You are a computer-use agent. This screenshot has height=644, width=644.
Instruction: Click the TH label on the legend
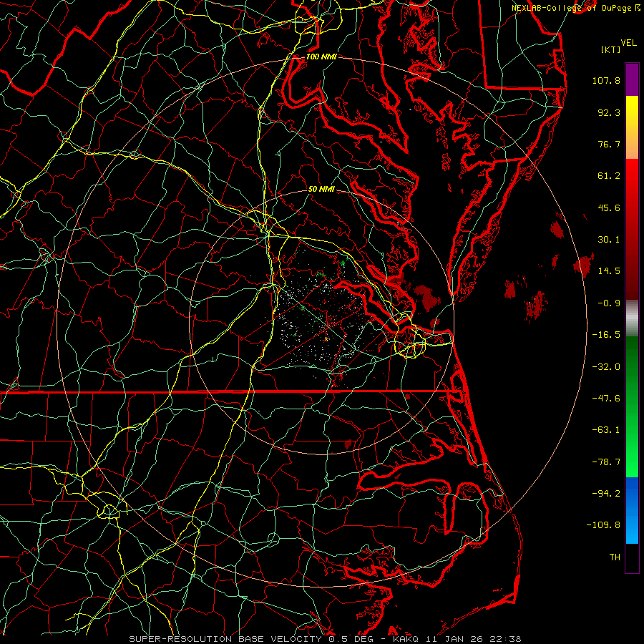tap(615, 557)
